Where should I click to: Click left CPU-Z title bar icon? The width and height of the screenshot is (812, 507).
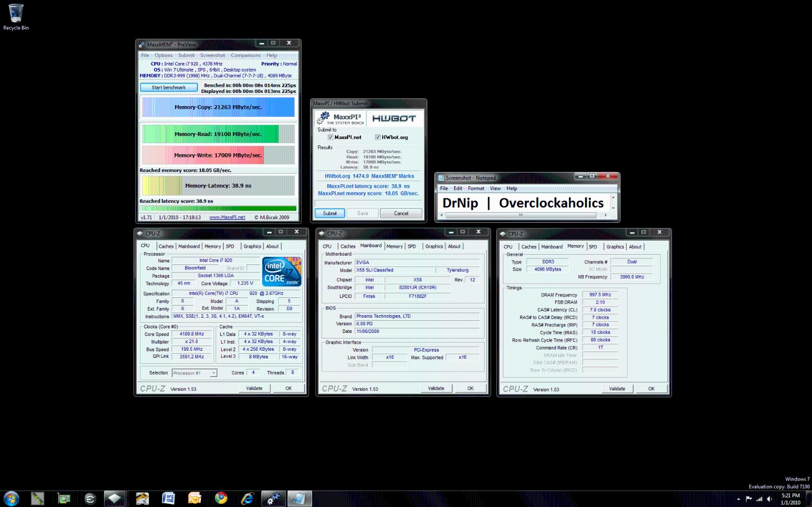click(x=141, y=233)
